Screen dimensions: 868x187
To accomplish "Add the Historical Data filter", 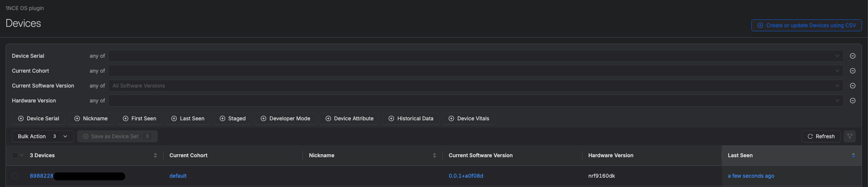I will pyautogui.click(x=411, y=118).
